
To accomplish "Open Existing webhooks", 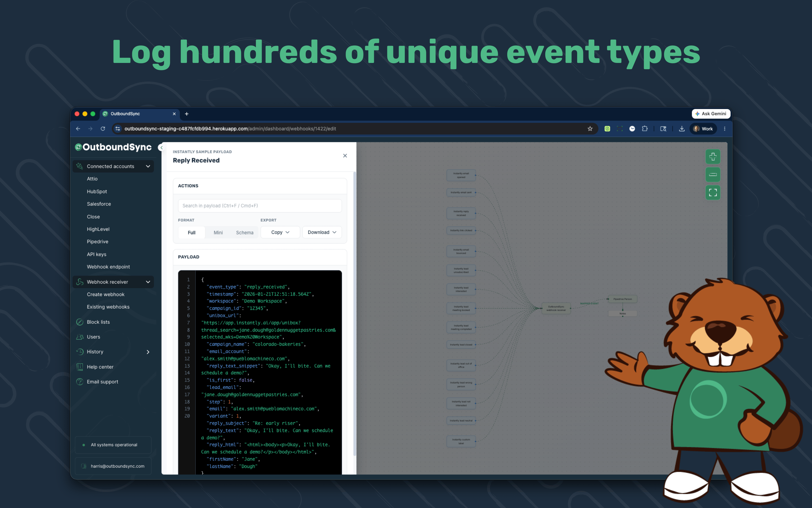I will pyautogui.click(x=108, y=307).
